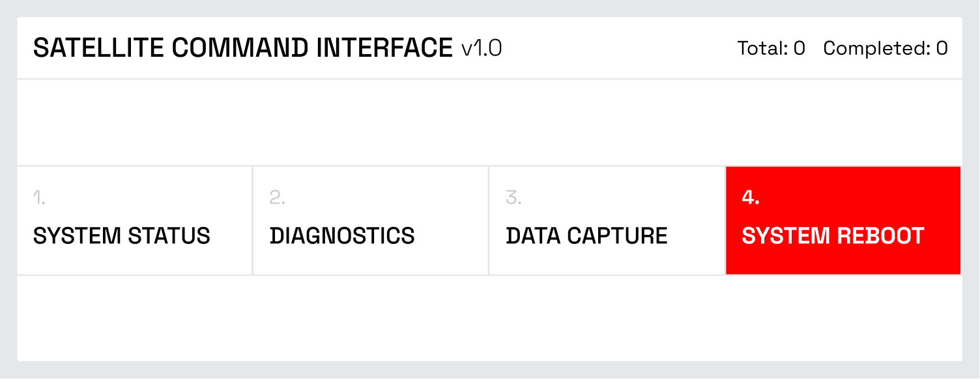Click the empty panel below the commands
Image resolution: width=980 pixels, height=379 pixels.
pyautogui.click(x=489, y=318)
